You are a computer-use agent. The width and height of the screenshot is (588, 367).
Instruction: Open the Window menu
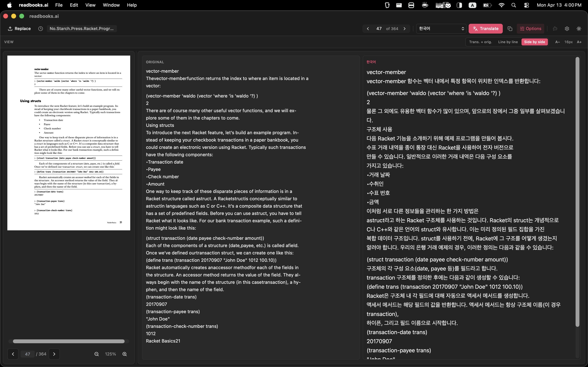pos(111,5)
